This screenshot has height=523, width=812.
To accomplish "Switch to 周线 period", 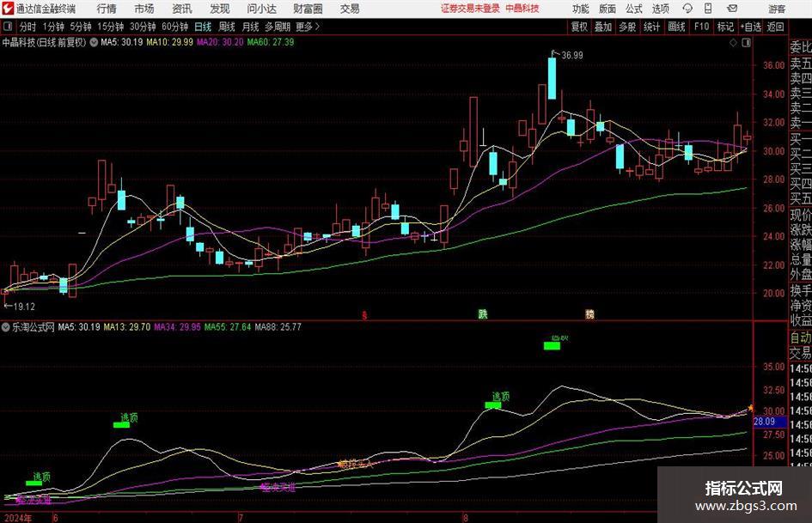I will pyautogui.click(x=226, y=27).
